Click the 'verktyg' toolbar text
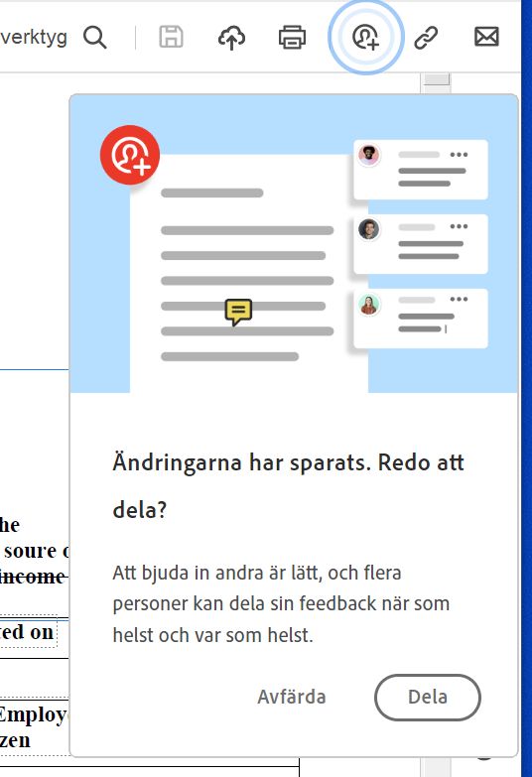Screen dimensions: 532x777 [34, 38]
